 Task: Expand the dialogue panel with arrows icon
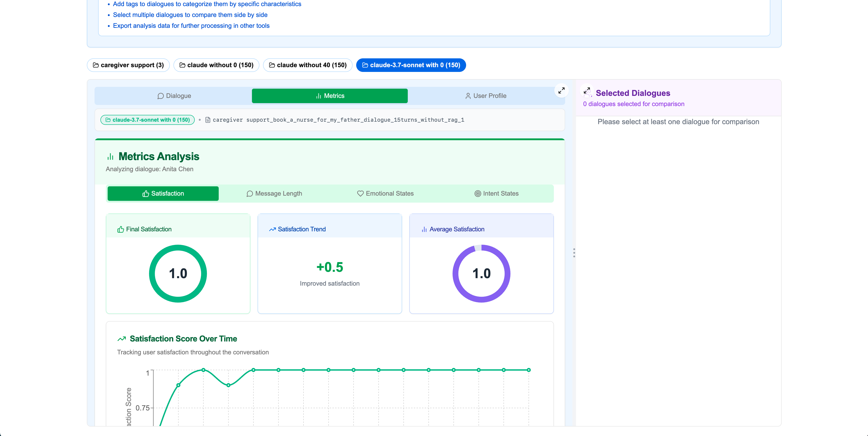click(561, 90)
